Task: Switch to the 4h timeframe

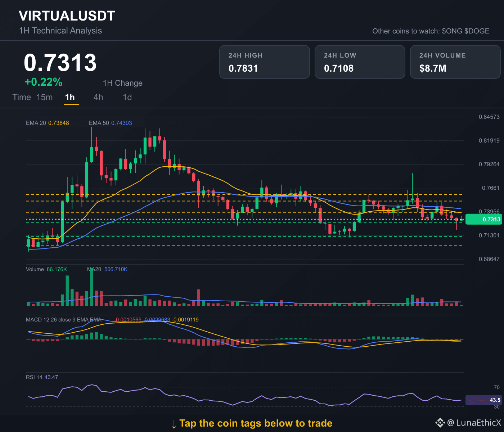Action: [98, 97]
